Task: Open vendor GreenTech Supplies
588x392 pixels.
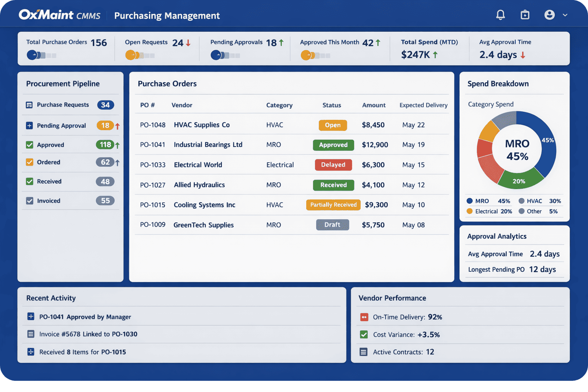Action: point(204,225)
